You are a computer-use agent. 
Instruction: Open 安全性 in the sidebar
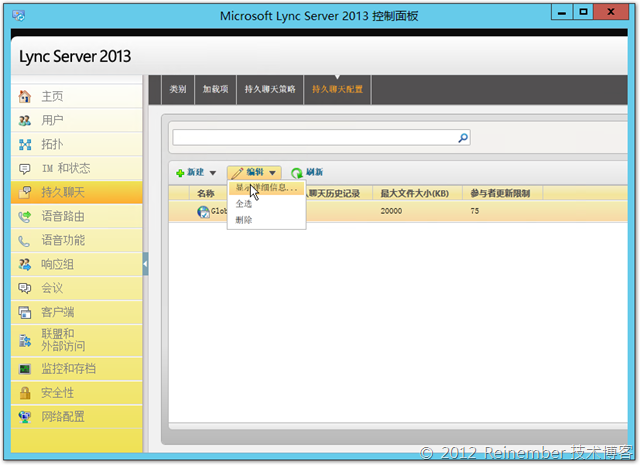pos(77,393)
